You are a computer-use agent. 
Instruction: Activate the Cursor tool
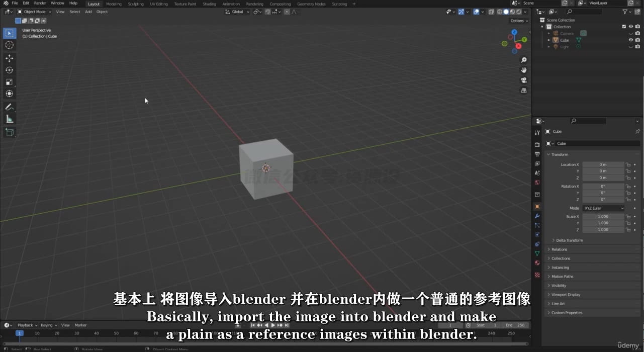tap(9, 45)
